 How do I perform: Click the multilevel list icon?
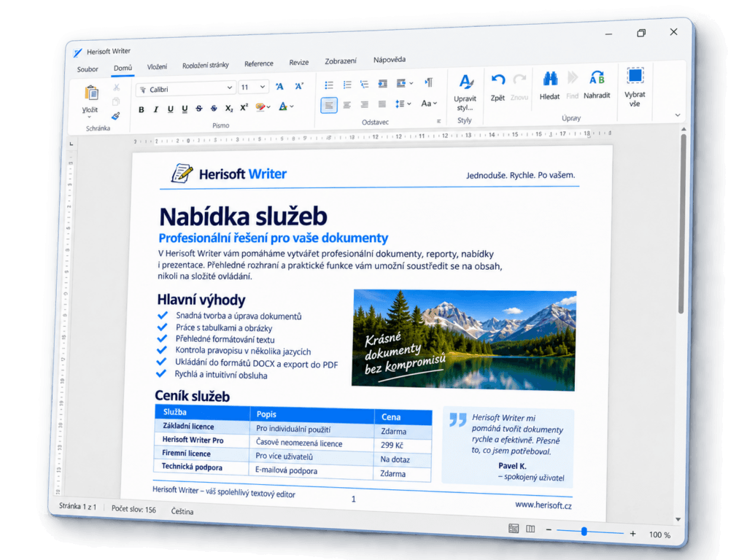coord(365,85)
